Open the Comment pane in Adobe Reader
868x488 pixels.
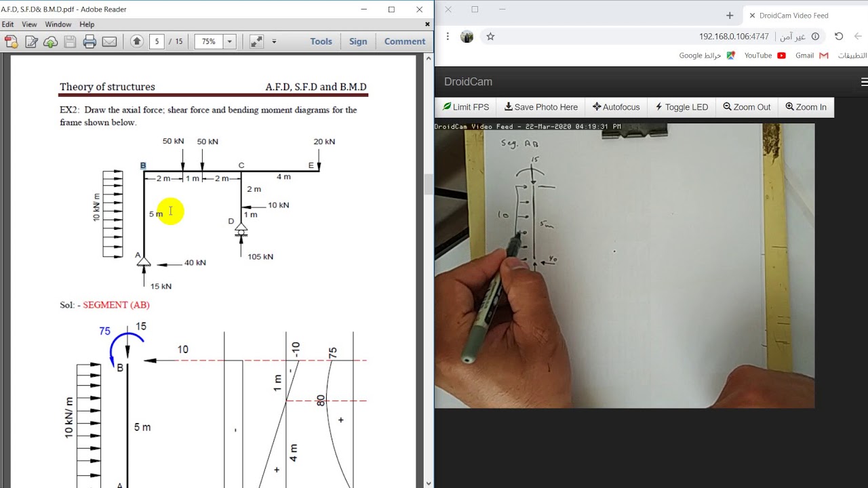click(x=405, y=41)
